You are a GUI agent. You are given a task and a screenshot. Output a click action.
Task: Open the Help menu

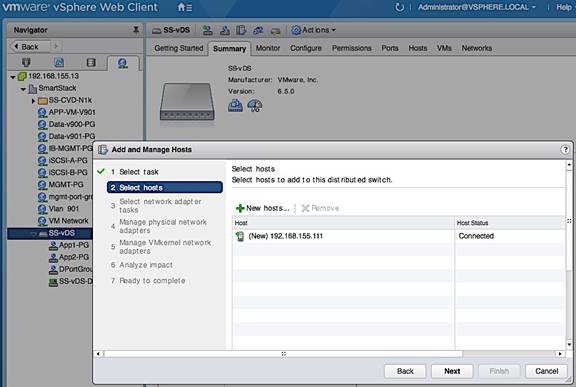(x=564, y=7)
